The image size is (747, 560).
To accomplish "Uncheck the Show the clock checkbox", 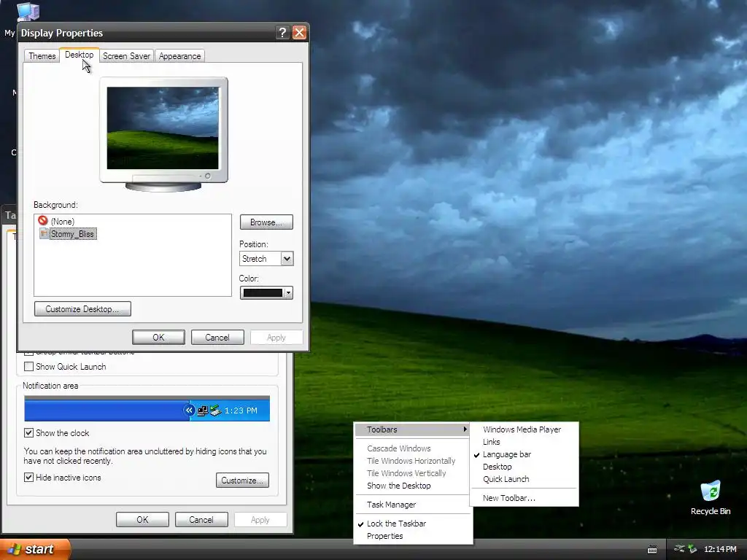I will click(x=28, y=433).
